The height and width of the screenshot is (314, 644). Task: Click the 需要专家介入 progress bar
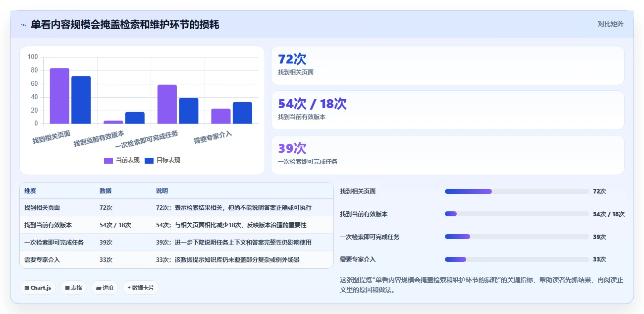coord(517,259)
